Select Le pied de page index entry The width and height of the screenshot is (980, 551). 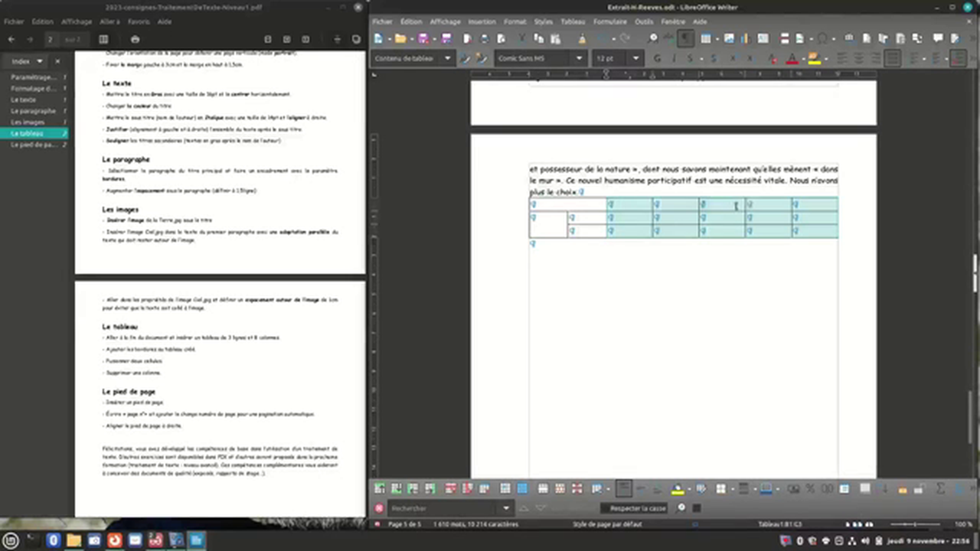tap(34, 145)
